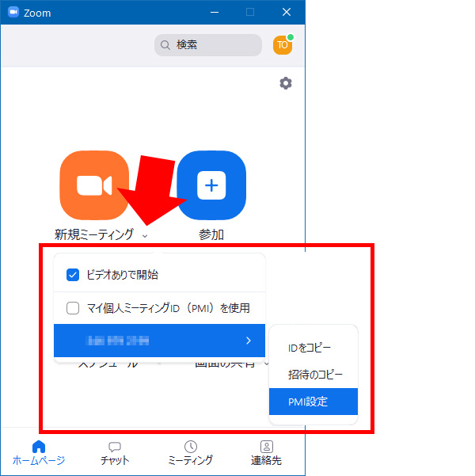
Task: Select IDをコピー from submenu
Action: pos(310,348)
